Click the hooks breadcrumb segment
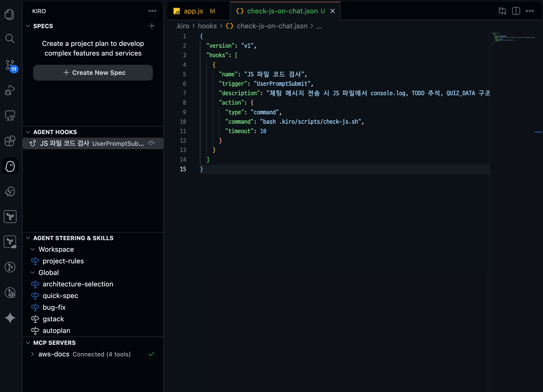Image resolution: width=543 pixels, height=392 pixels. [x=207, y=26]
